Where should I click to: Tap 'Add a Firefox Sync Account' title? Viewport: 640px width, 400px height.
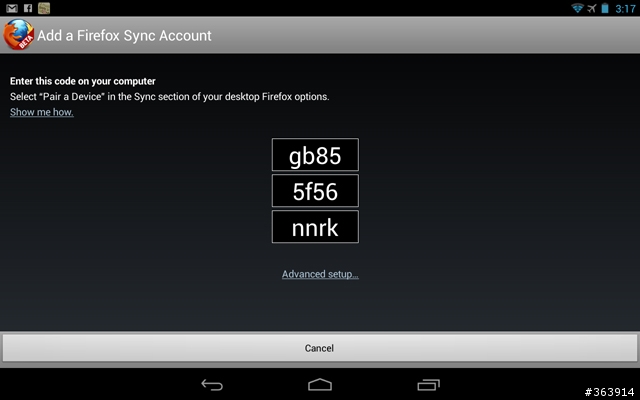124,36
